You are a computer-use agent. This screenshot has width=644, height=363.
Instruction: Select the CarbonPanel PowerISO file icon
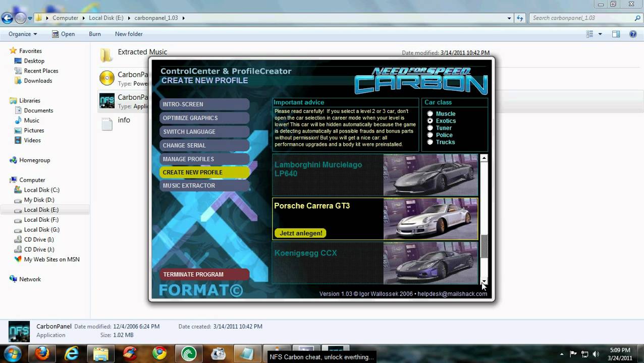pyautogui.click(x=107, y=78)
